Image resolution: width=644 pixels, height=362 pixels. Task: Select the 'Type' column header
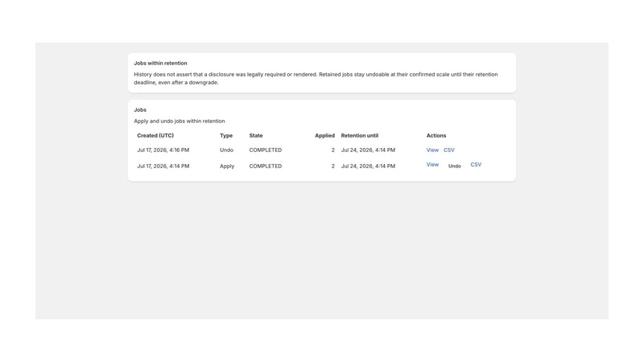pos(226,135)
